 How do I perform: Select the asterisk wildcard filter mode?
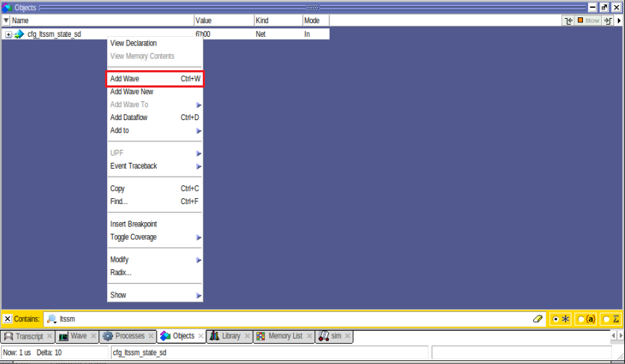[561, 318]
